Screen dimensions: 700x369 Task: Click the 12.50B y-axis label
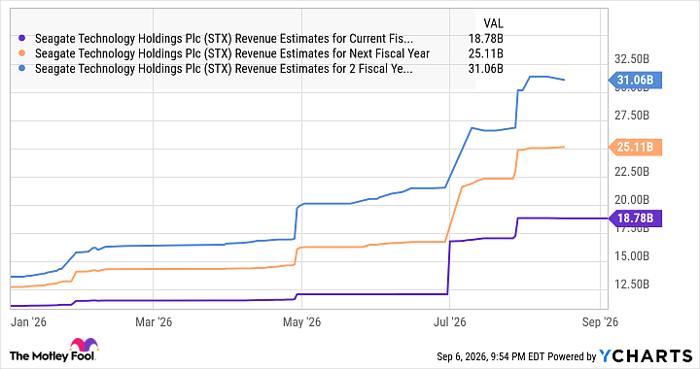pyautogui.click(x=632, y=284)
